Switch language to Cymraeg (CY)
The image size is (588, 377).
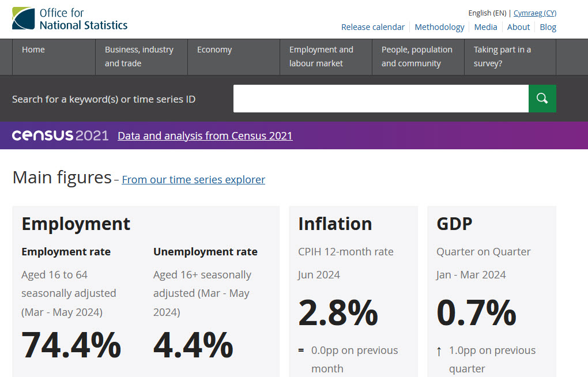click(534, 13)
